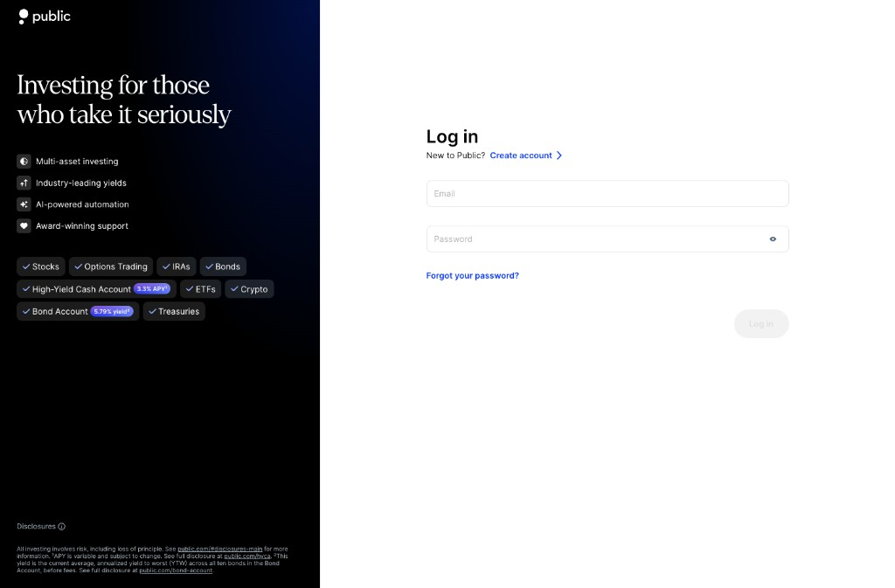Click the Public logo at top left

click(x=45, y=17)
